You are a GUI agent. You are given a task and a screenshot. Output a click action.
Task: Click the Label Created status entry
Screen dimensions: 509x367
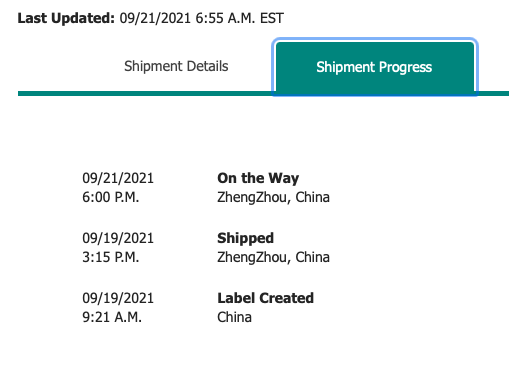point(265,298)
